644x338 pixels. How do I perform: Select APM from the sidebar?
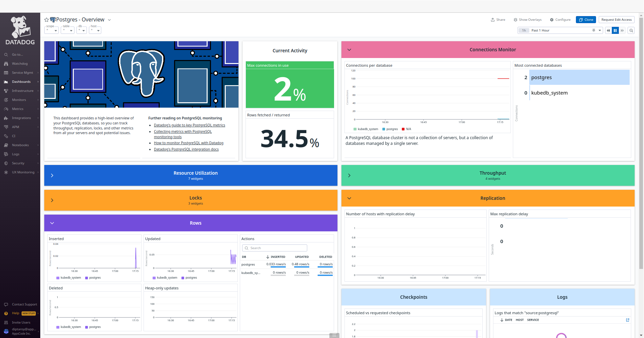(x=15, y=127)
